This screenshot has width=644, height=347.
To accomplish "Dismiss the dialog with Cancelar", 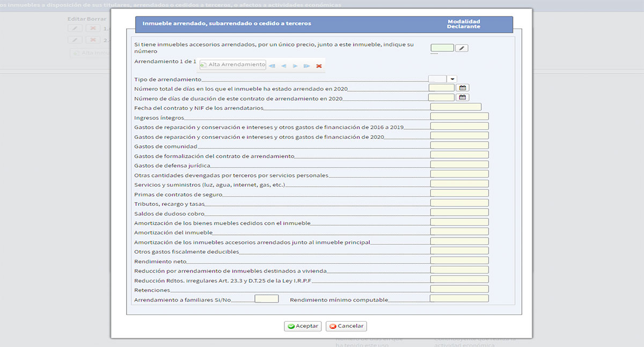I will click(347, 326).
